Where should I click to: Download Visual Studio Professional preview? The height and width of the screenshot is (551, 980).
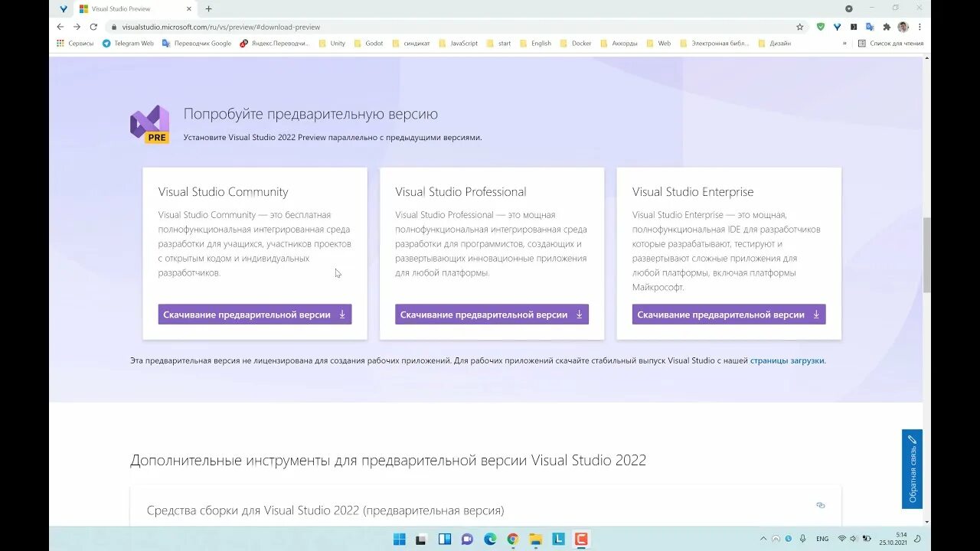492,315
